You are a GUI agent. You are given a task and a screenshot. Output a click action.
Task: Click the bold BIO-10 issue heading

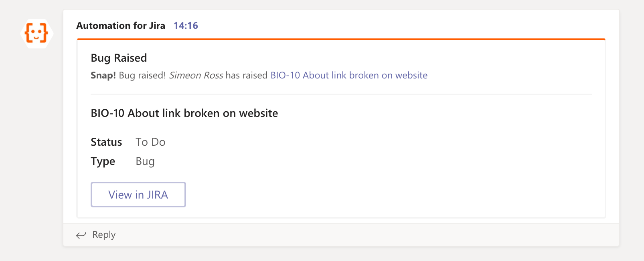coord(184,113)
